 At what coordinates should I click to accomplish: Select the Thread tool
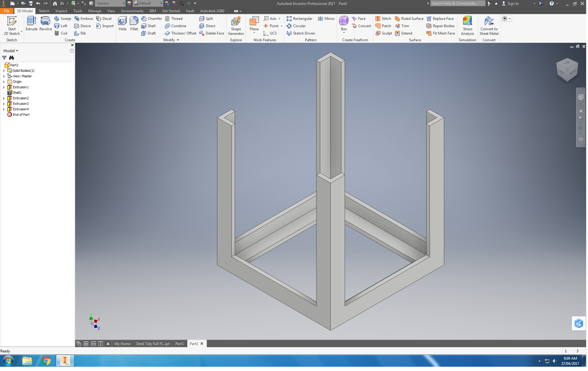174,19
